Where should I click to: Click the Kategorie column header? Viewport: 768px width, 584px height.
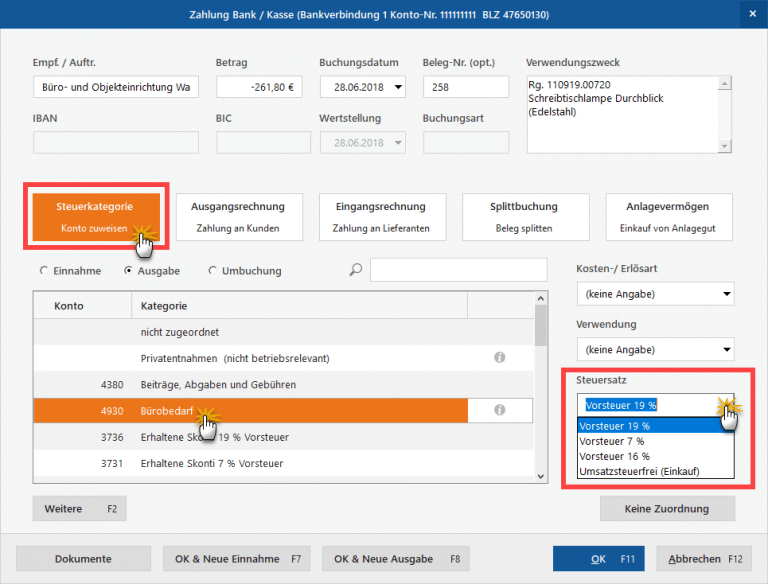pyautogui.click(x=300, y=306)
